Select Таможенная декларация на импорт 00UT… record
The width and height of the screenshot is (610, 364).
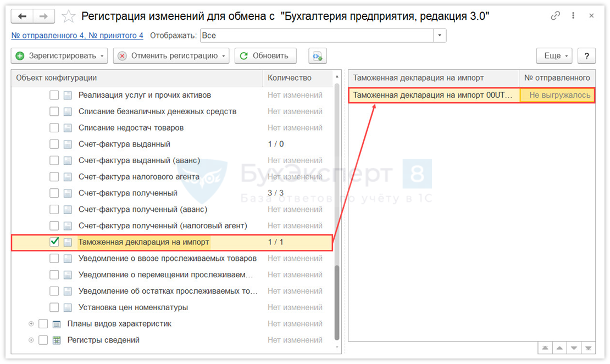coord(434,95)
